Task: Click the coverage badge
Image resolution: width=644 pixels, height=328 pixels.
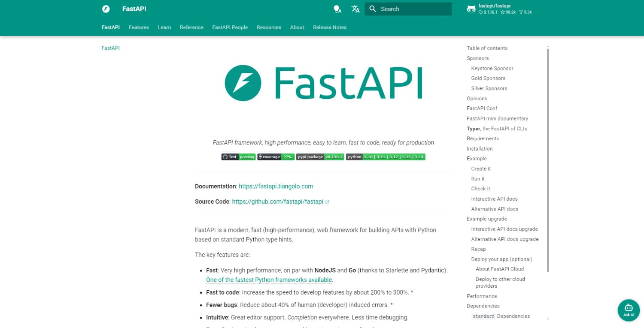Action: [276, 157]
